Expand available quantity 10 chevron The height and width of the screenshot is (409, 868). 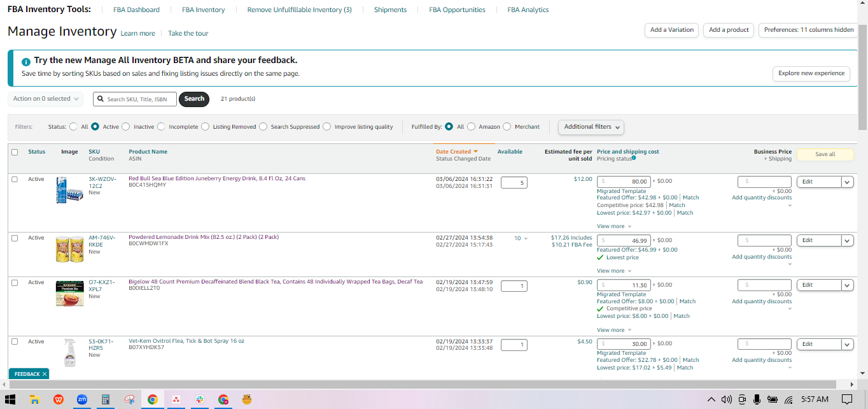(526, 238)
